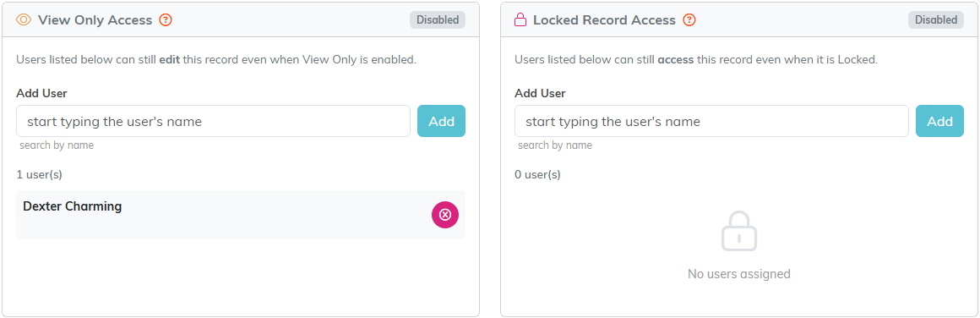Focus View Only Access user name field
The height and width of the screenshot is (318, 980).
[x=213, y=121]
